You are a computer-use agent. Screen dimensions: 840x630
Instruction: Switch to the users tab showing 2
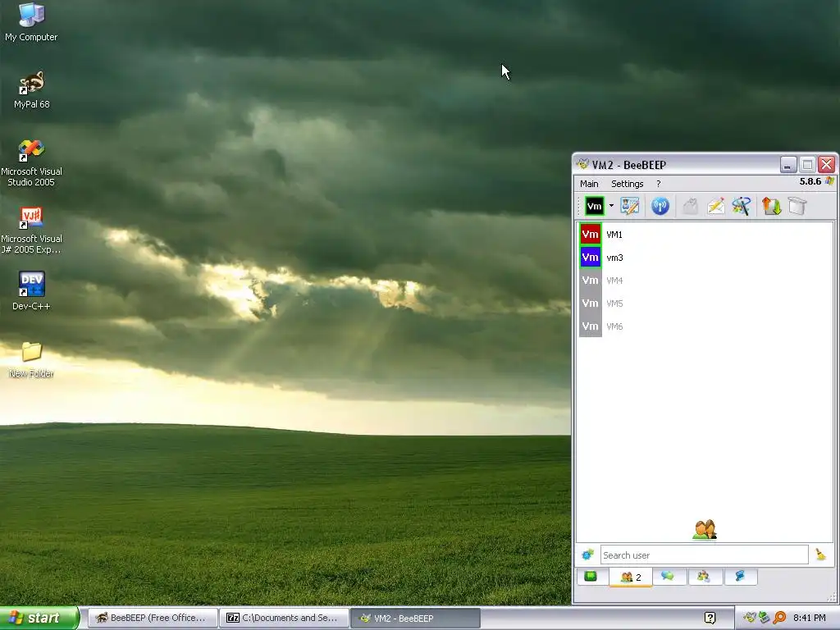pyautogui.click(x=631, y=577)
